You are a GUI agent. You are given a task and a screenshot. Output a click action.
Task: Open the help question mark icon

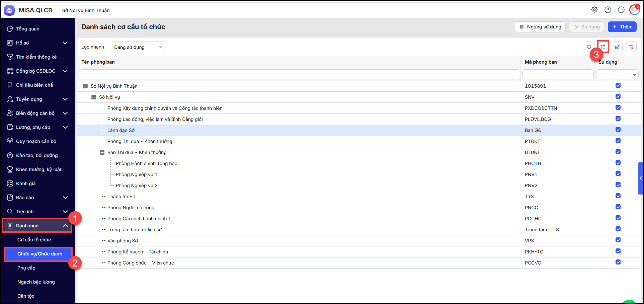coord(608,10)
